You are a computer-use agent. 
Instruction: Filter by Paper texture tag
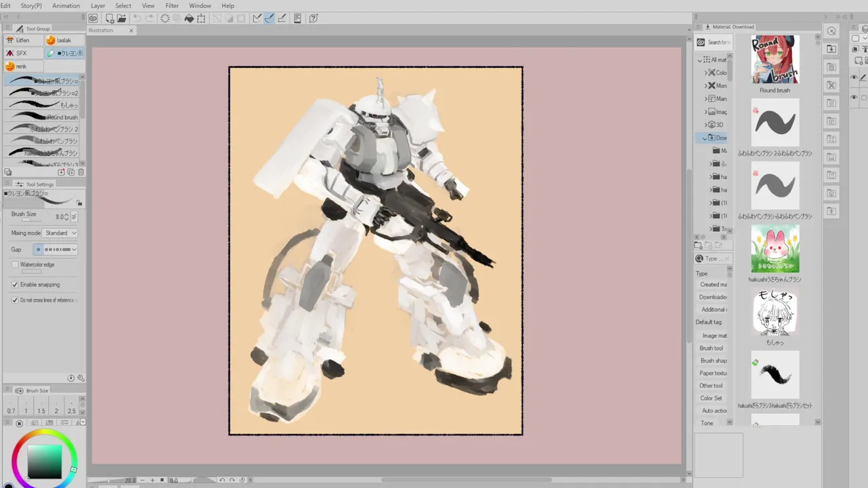click(713, 373)
